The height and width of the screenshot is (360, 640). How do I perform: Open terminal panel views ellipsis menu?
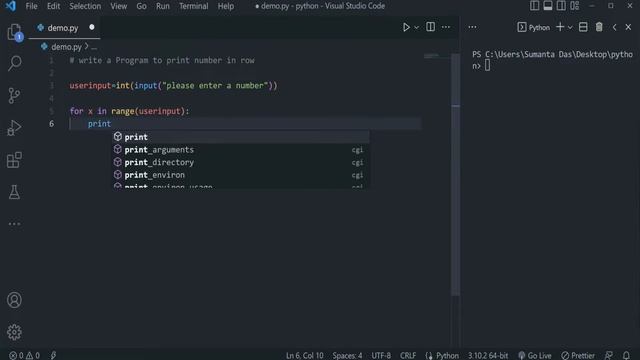click(472, 27)
